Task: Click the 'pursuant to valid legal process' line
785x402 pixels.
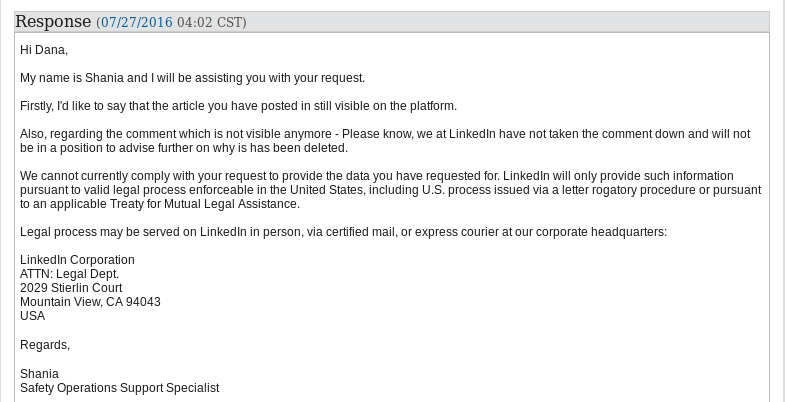Action: coord(390,190)
